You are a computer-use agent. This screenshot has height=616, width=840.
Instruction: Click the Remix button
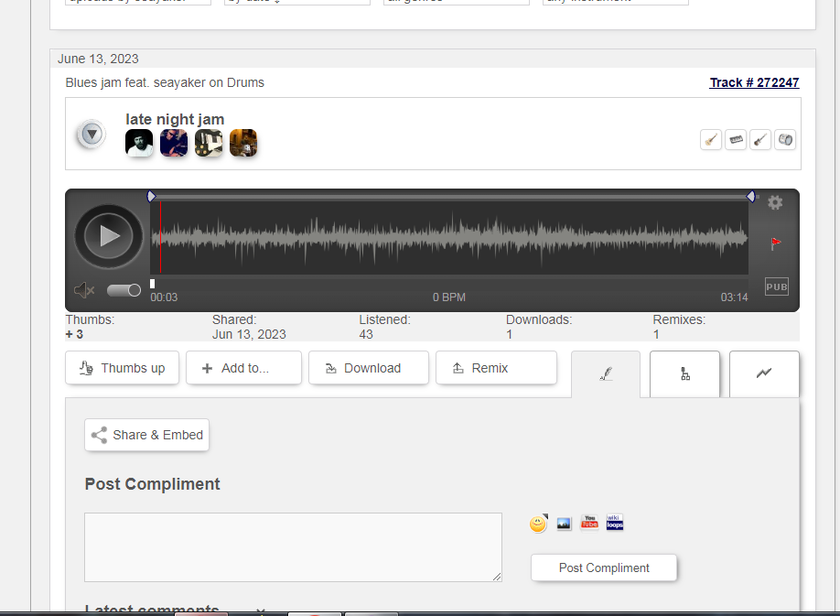click(x=496, y=368)
